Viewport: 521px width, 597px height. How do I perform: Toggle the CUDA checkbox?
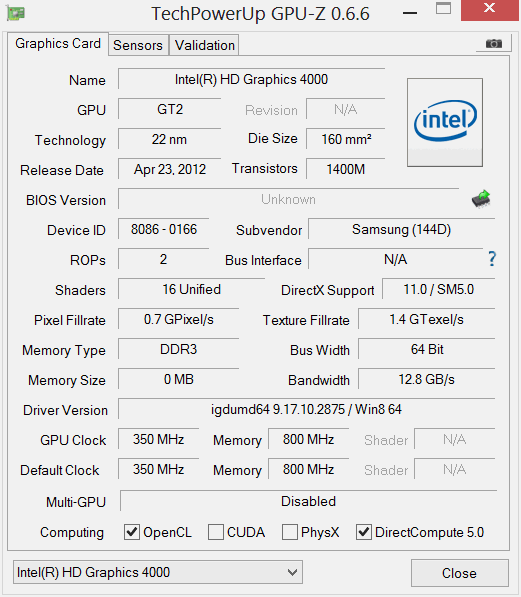(x=216, y=532)
